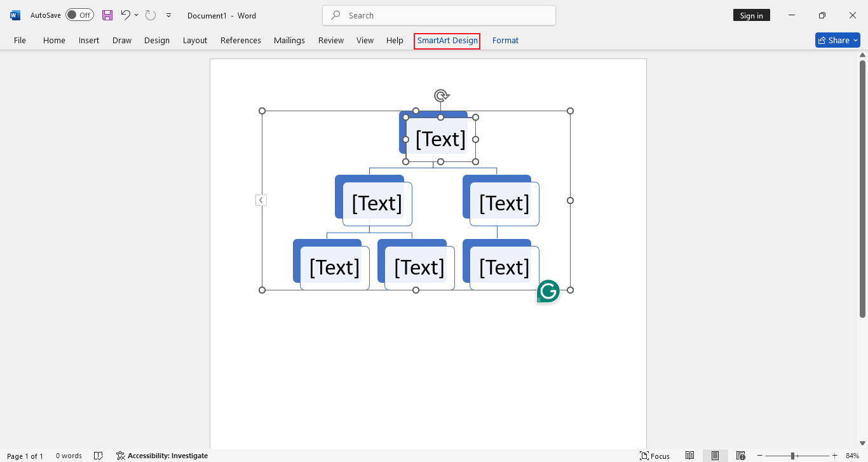Keep Print Layout view active in status bar
Screen dimensions: 868x462
(x=715, y=456)
